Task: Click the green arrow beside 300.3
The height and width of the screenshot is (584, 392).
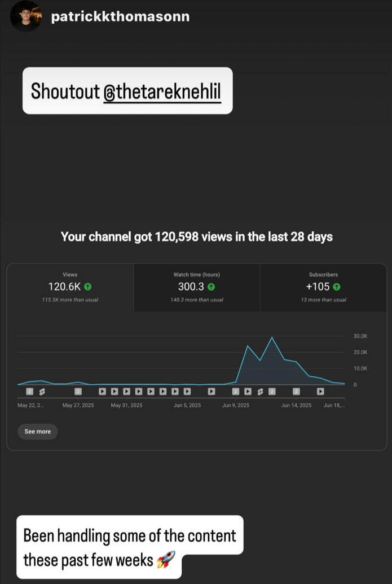Action: pyautogui.click(x=211, y=287)
